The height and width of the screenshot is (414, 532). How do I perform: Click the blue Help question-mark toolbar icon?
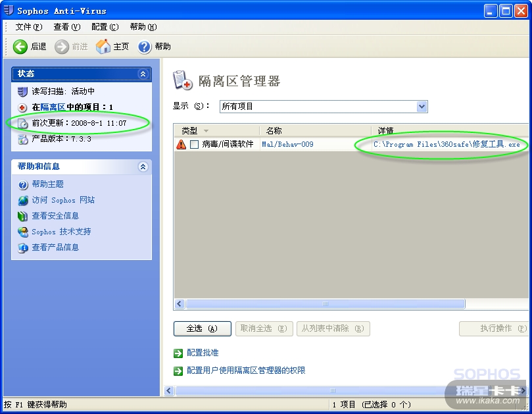coord(145,47)
